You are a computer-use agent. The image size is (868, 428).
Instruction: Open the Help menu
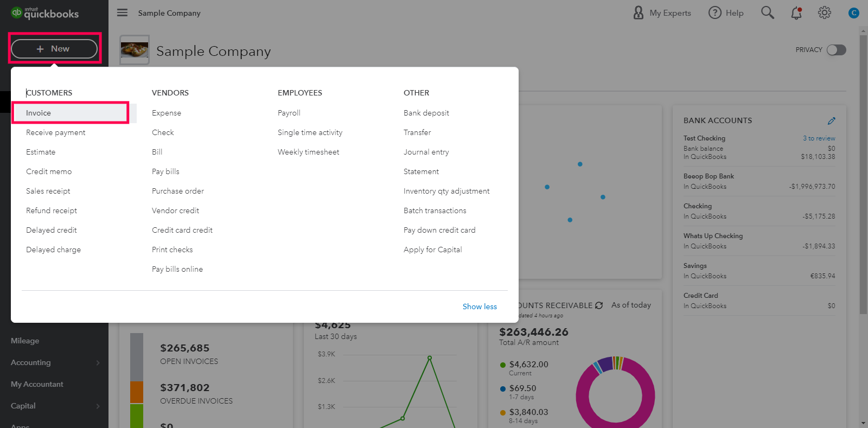coord(726,12)
